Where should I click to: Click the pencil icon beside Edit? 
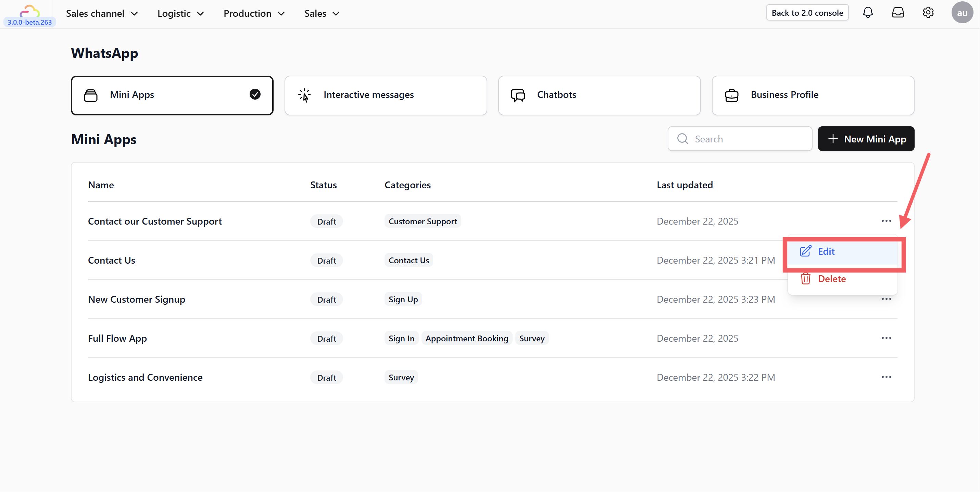pos(805,251)
